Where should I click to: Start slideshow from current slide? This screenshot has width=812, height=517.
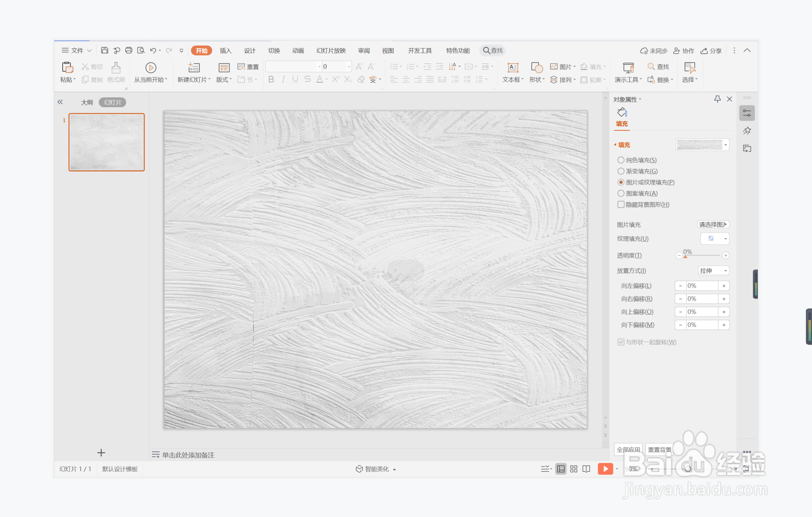point(151,68)
